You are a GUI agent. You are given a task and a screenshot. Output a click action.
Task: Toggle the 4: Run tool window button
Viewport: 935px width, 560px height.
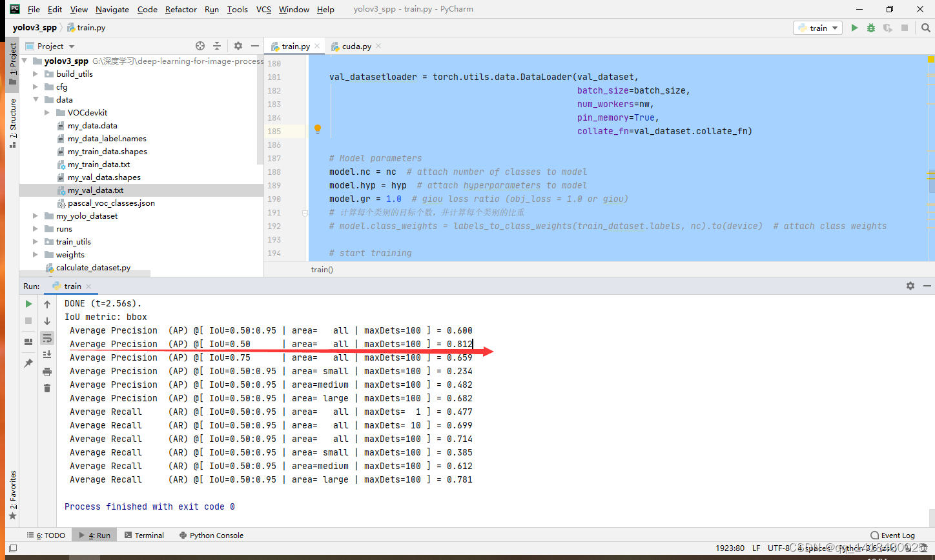point(94,535)
